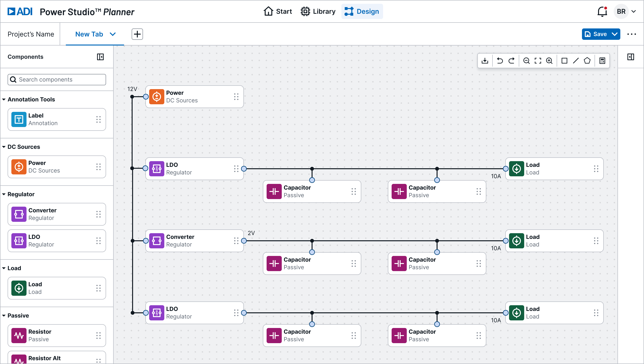This screenshot has width=644, height=364.
Task: Open the calculator tool
Action: click(x=602, y=61)
